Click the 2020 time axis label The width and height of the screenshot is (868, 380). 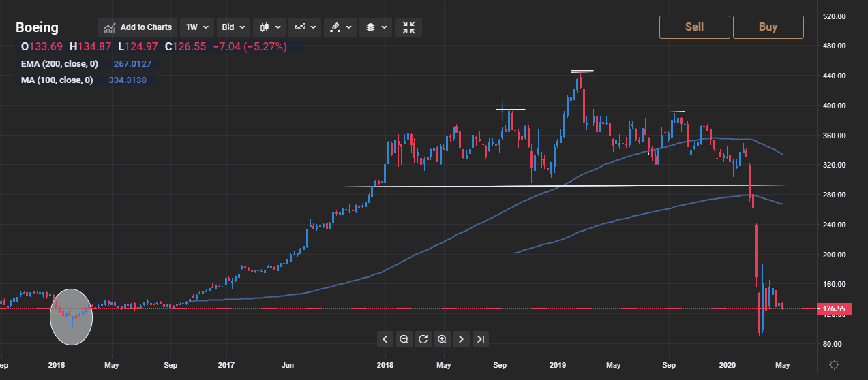pos(728,365)
